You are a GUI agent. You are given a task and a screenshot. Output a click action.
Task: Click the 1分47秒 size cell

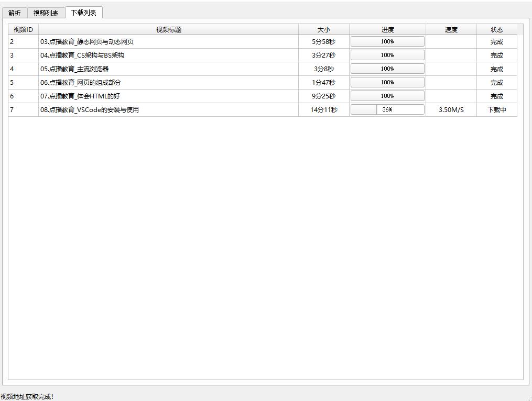[x=324, y=82]
